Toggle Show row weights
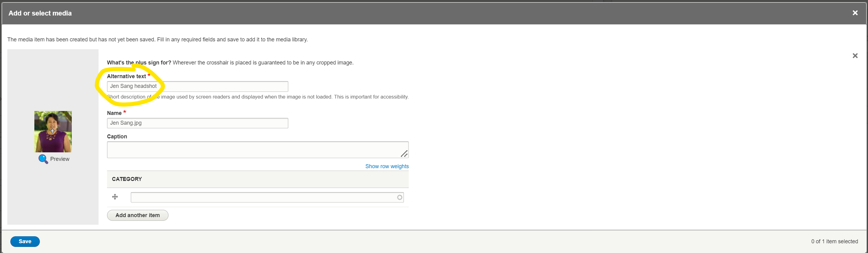868x253 pixels. click(387, 166)
